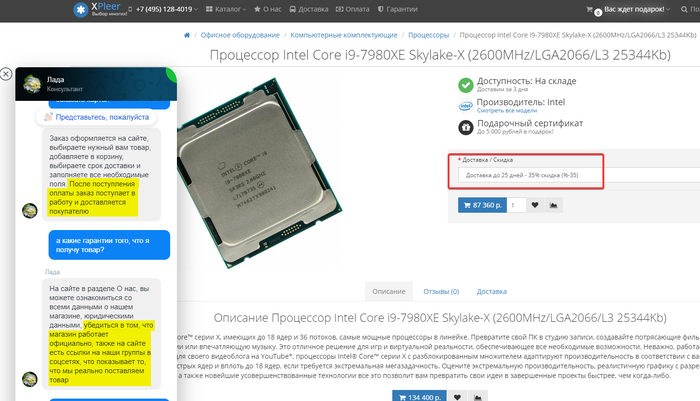Image resolution: width=700 pixels, height=401 pixels.
Task: Click consultant Лада avatar in chat header
Action: [32, 84]
